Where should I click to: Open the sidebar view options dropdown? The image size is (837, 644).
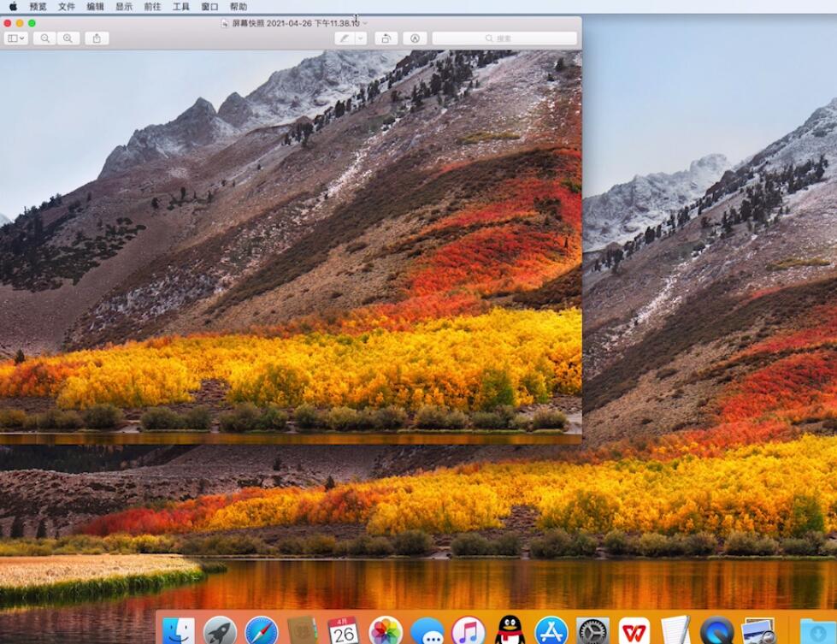pyautogui.click(x=16, y=38)
